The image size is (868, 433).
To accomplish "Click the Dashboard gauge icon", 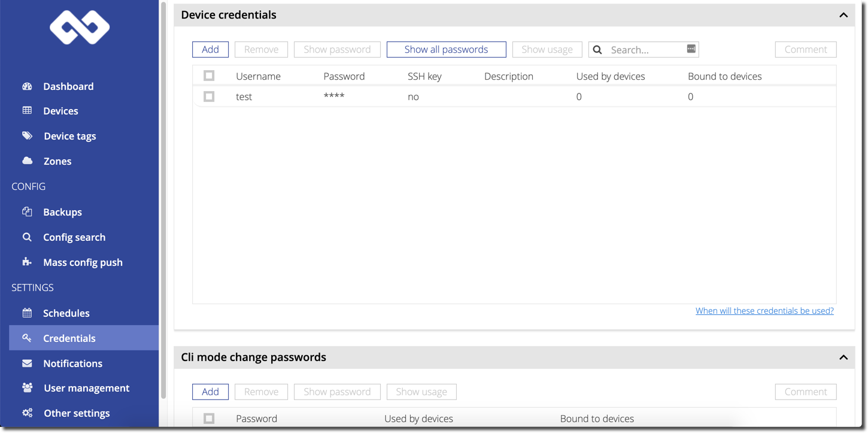I will (x=27, y=86).
